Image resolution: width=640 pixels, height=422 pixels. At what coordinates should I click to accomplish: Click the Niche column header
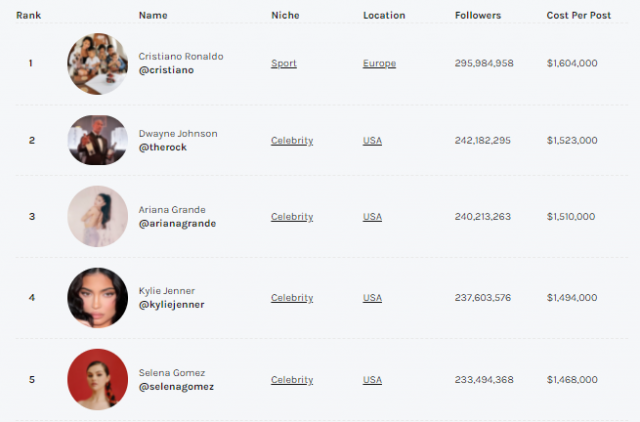[285, 16]
